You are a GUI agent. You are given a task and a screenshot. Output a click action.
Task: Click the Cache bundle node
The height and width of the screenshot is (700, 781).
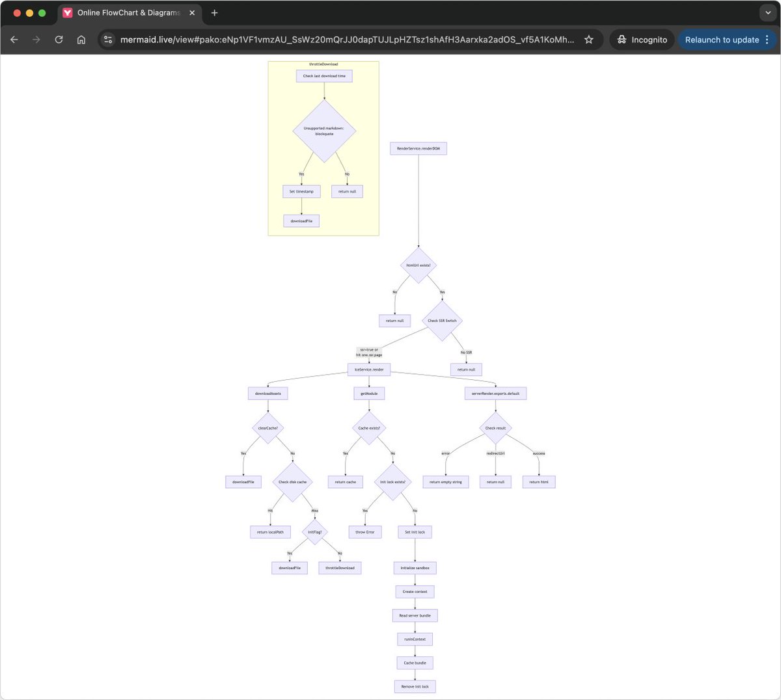[x=415, y=663]
